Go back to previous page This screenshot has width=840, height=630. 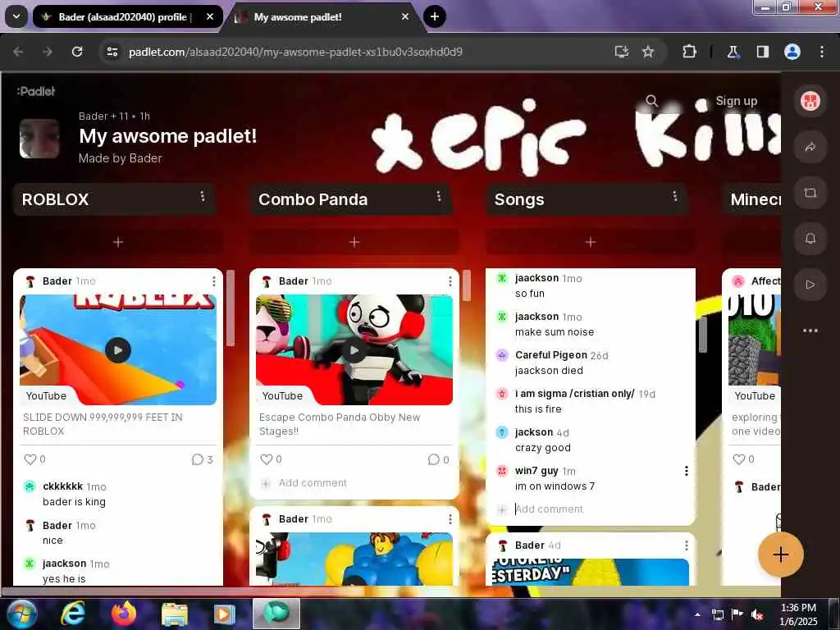tap(18, 52)
